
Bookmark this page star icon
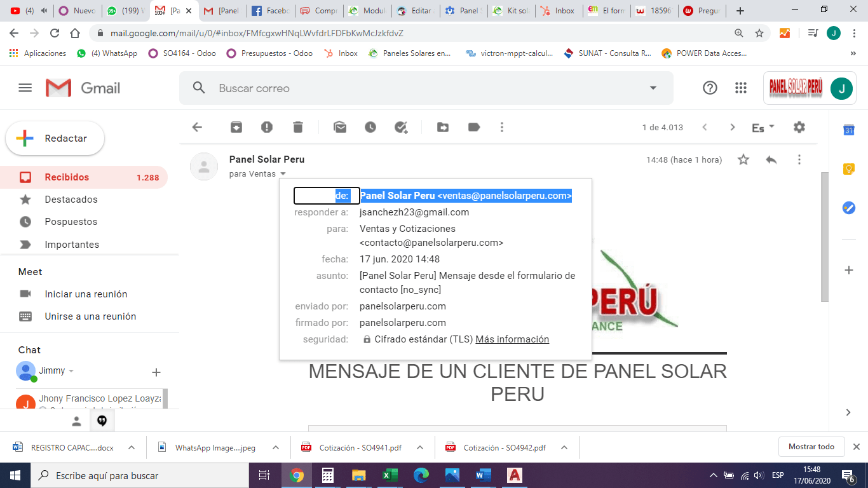[x=759, y=33]
